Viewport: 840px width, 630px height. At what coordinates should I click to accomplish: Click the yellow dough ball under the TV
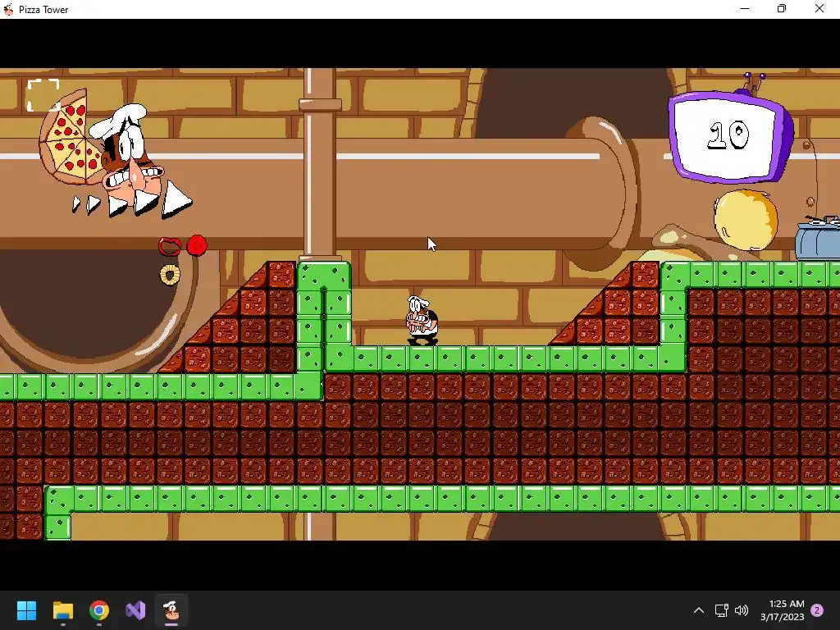(746, 220)
